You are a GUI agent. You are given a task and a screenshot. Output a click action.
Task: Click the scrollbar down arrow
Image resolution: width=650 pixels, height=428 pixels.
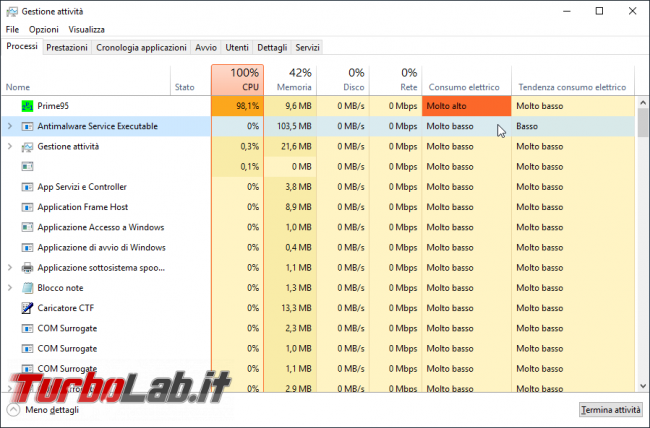click(x=643, y=386)
